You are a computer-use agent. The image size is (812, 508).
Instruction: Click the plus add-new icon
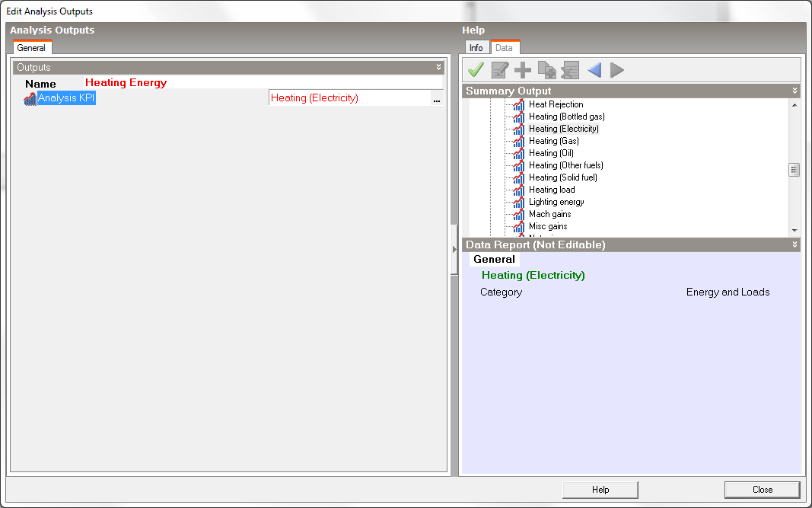[x=523, y=70]
